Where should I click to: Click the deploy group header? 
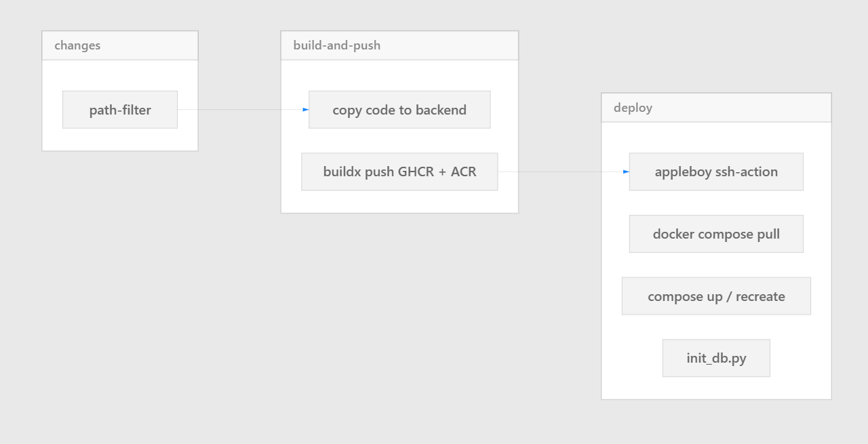(716, 108)
